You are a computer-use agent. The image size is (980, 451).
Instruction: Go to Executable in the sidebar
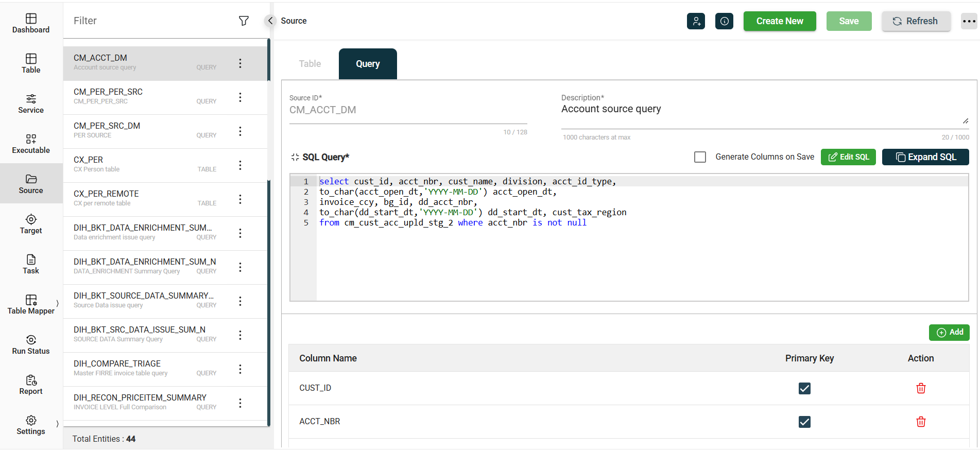(x=31, y=144)
